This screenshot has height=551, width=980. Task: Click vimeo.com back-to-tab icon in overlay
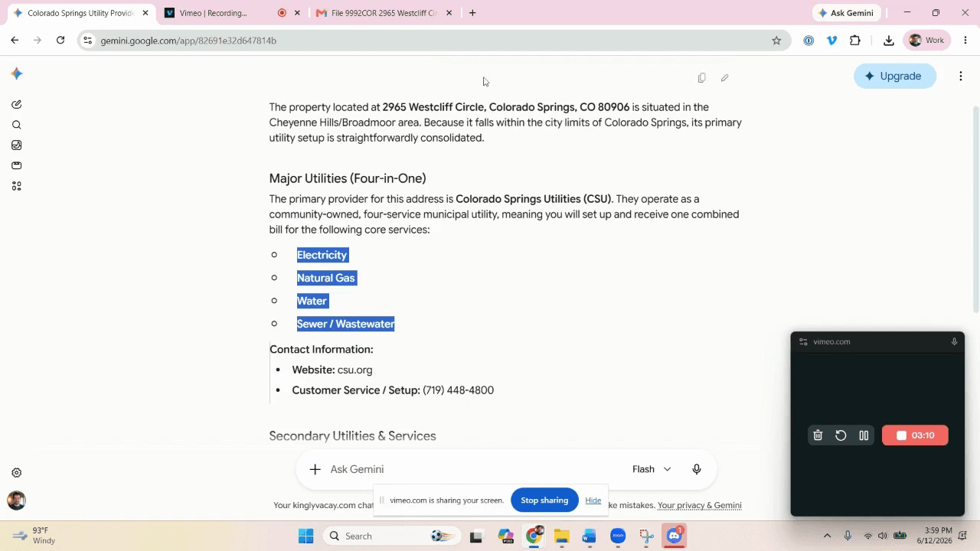pos(802,342)
